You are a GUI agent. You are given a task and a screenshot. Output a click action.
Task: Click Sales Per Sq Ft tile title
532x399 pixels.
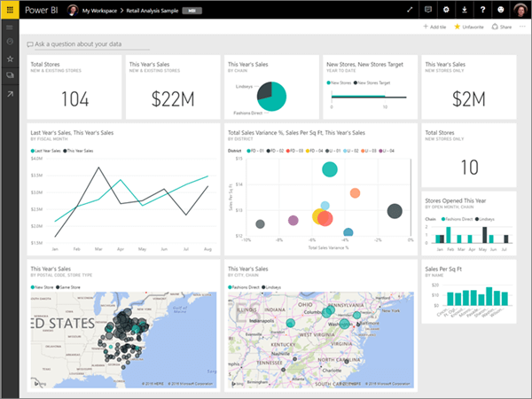pos(443,269)
